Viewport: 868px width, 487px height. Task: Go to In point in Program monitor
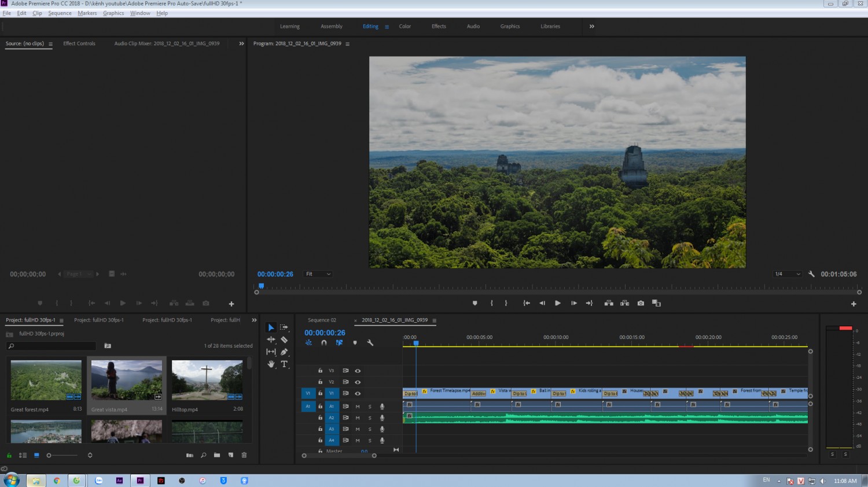click(x=527, y=303)
